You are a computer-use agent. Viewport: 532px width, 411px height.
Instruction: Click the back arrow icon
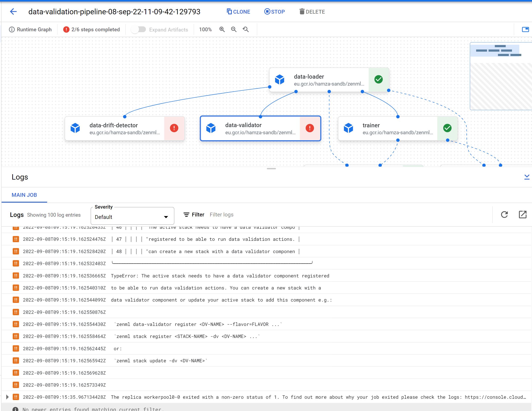coord(13,11)
